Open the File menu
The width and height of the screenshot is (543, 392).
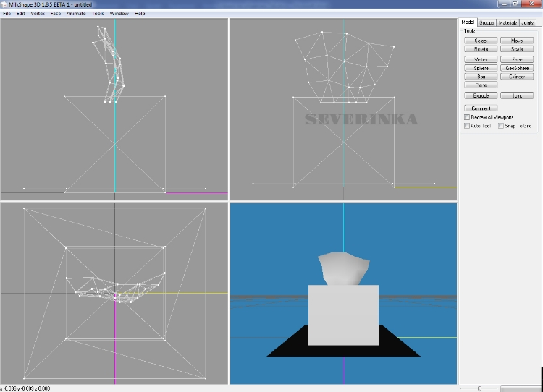click(7, 13)
